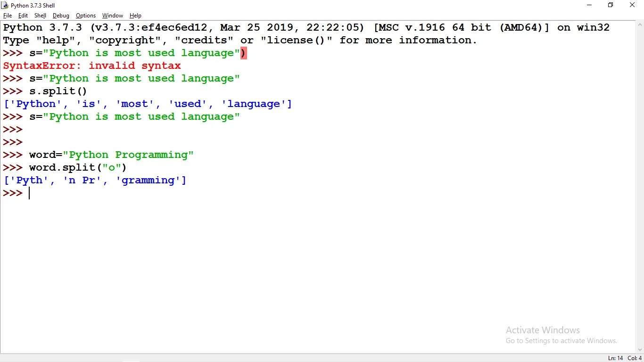Click the output ['Pyth', 'n Pr', 'gramming']

click(x=95, y=180)
